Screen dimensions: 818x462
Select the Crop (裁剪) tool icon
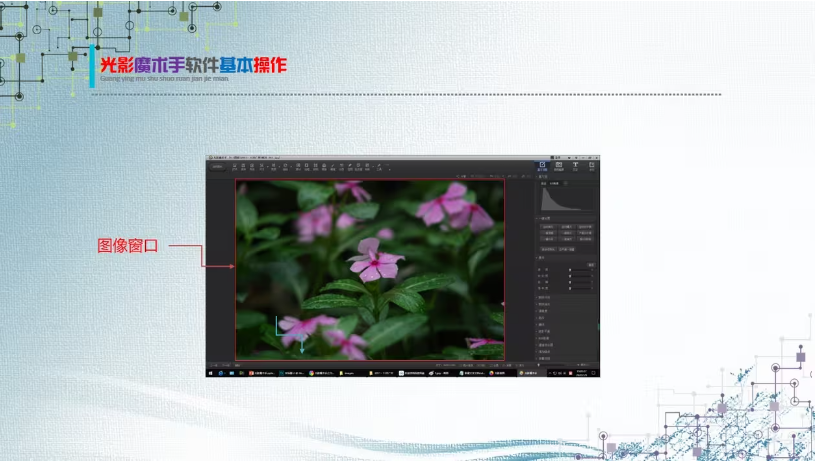(x=273, y=167)
